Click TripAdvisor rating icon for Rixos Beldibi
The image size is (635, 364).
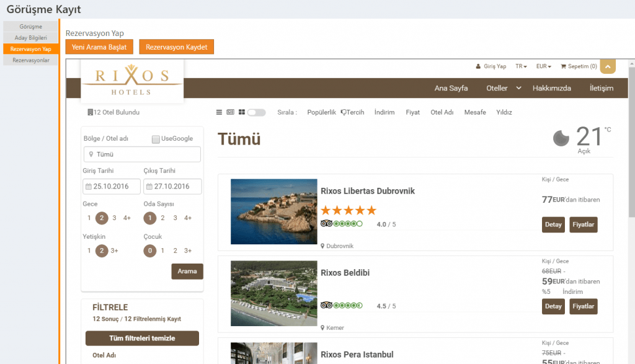(326, 305)
